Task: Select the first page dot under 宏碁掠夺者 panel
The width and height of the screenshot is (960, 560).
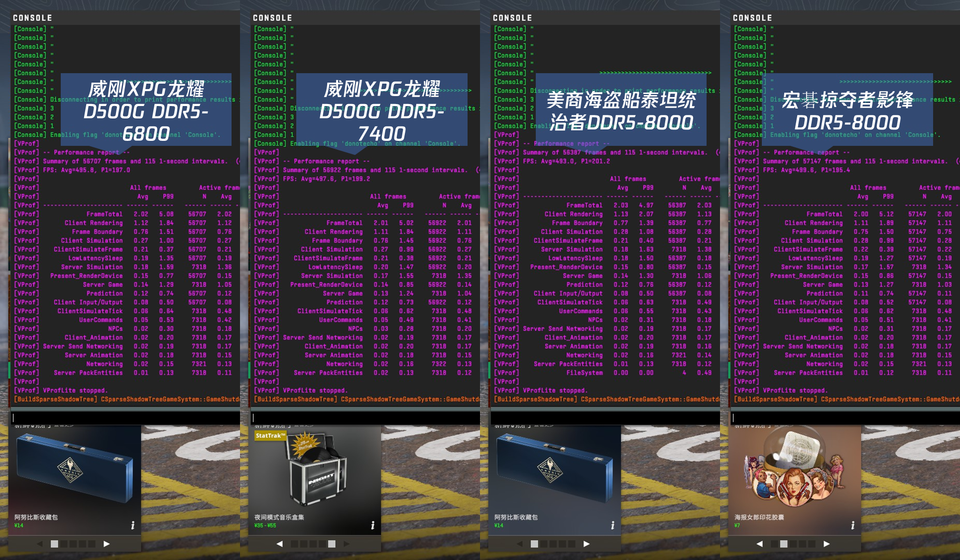Action: coord(775,544)
